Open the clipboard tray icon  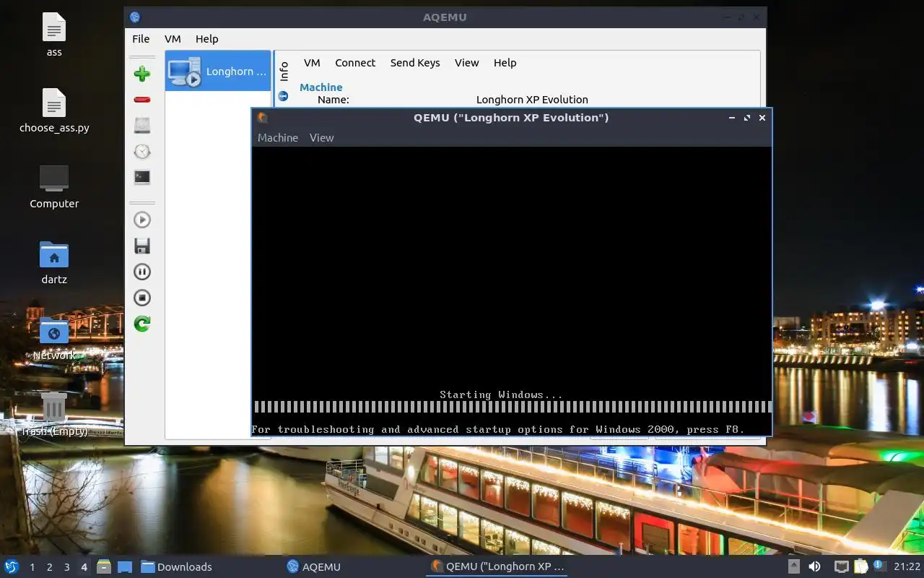point(860,566)
